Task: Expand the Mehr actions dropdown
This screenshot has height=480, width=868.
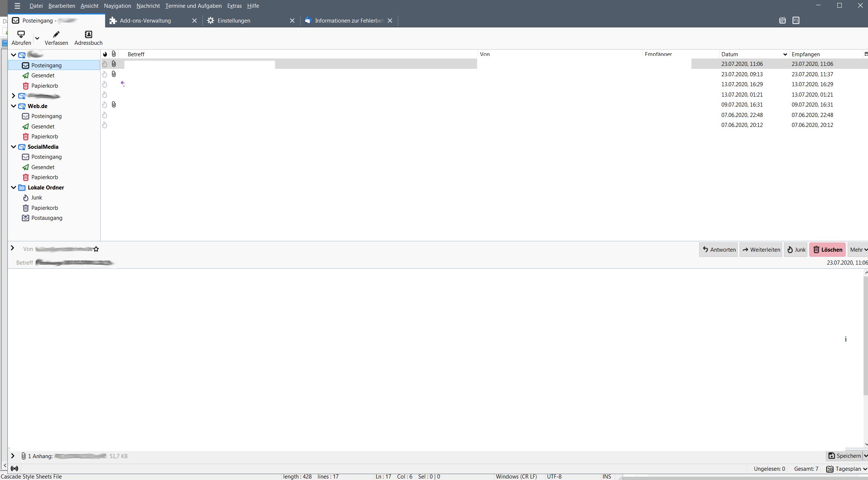Action: pyautogui.click(x=858, y=250)
